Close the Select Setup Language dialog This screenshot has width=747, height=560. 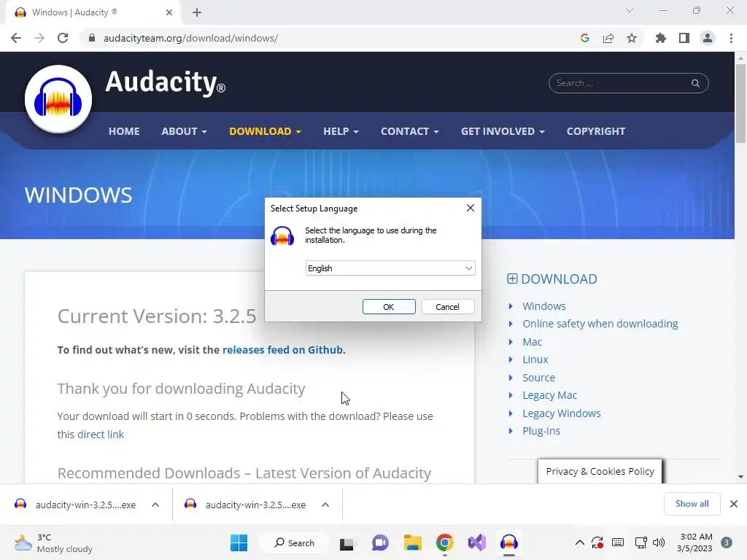[x=471, y=208]
